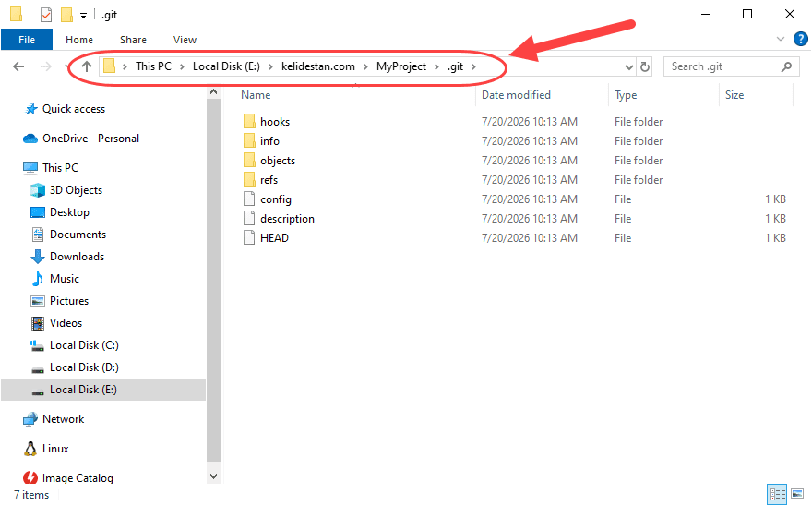Expand the ribbon with the chevron
812x506 pixels.
[x=781, y=39]
